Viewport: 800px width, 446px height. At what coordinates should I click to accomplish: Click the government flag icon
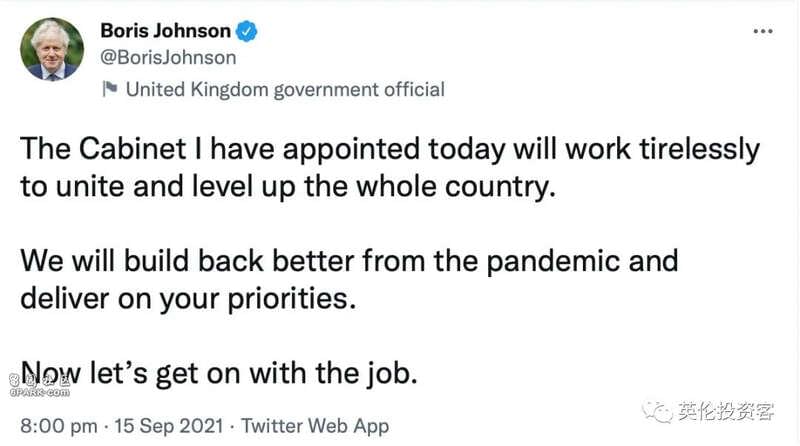tap(110, 89)
